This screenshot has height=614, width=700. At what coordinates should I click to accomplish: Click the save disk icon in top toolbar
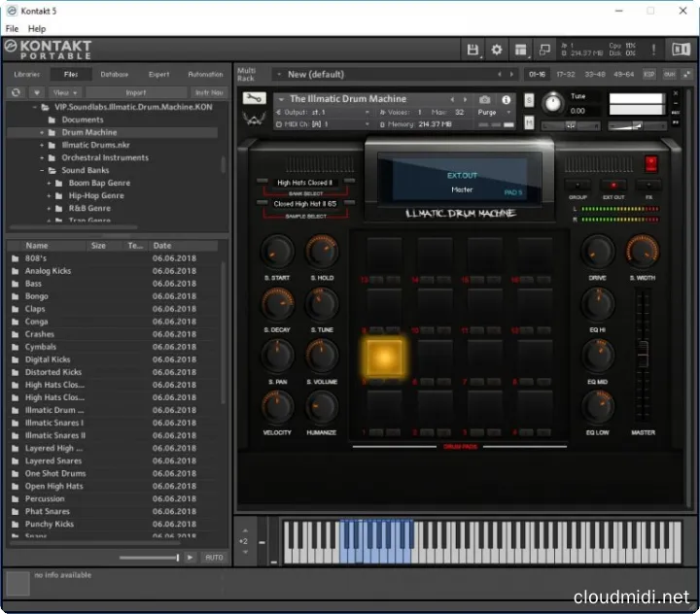pos(472,50)
